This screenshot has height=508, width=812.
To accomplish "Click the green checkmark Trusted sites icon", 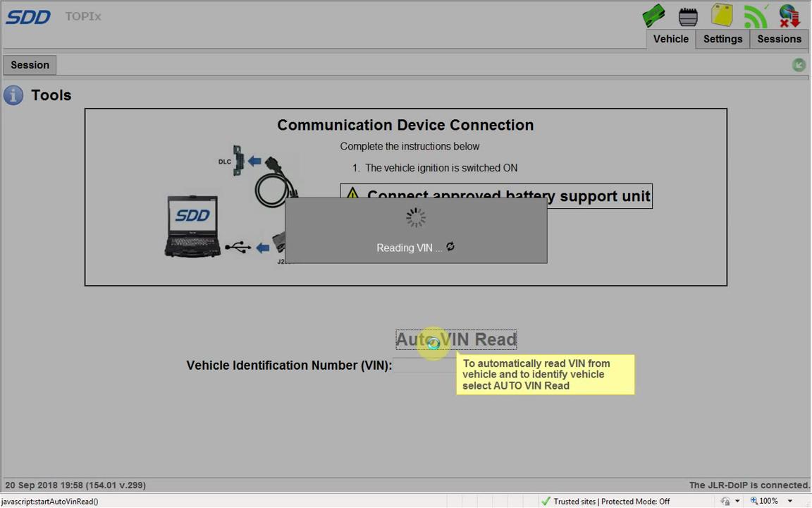I will 546,501.
